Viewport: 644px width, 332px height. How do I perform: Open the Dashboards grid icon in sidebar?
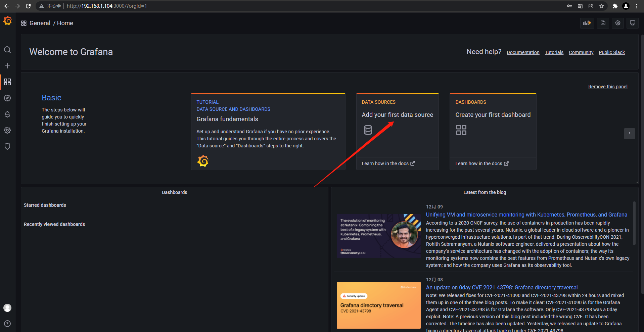(x=7, y=82)
